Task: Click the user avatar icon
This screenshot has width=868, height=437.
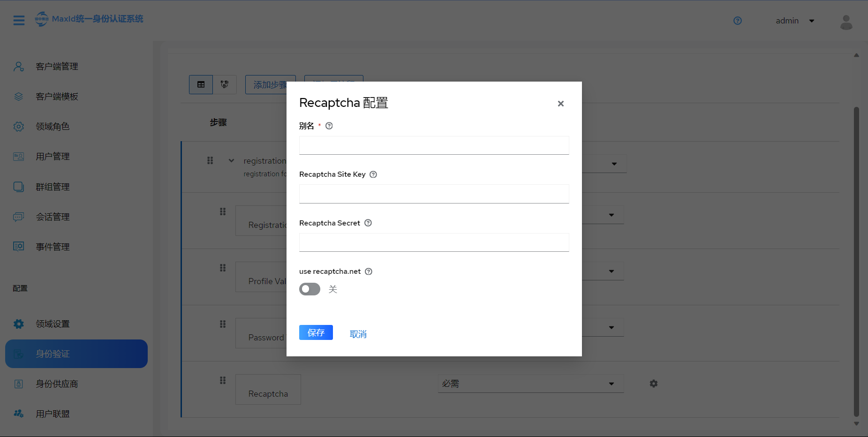Action: point(846,22)
